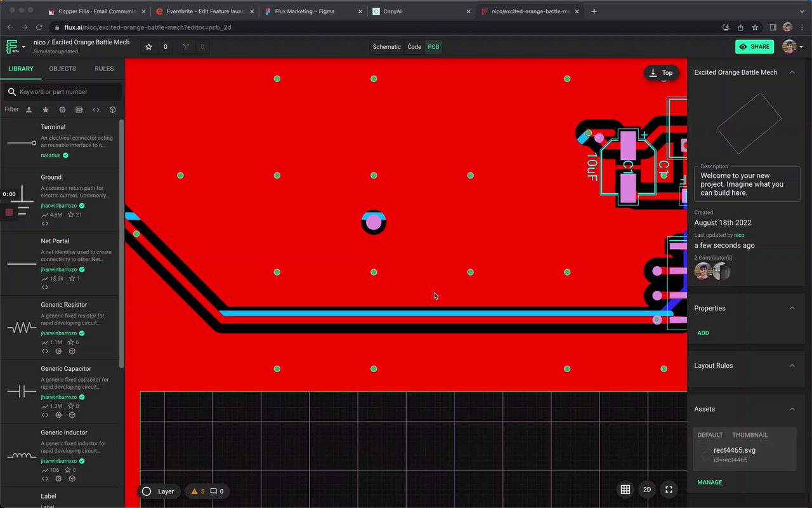Image resolution: width=812 pixels, height=508 pixels.
Task: Stop the recording with red square button
Action: pos(9,212)
